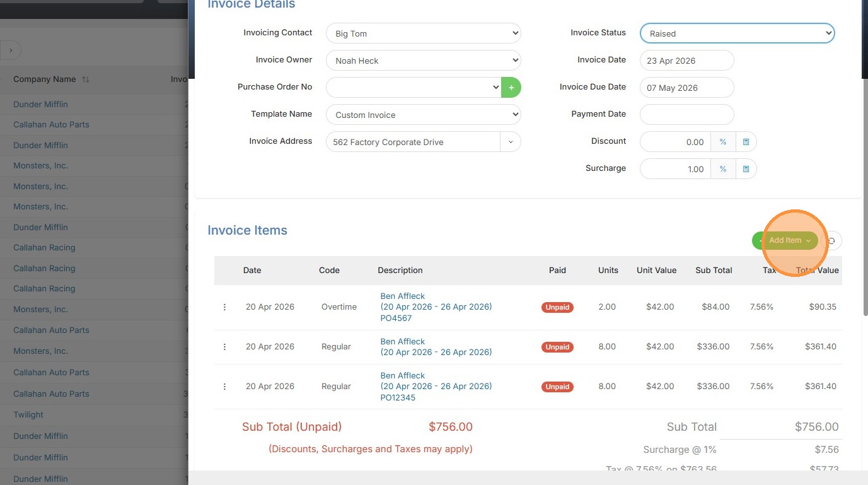Open the Surcharge calculator icon
Screen dimensions: 868x485
click(746, 169)
